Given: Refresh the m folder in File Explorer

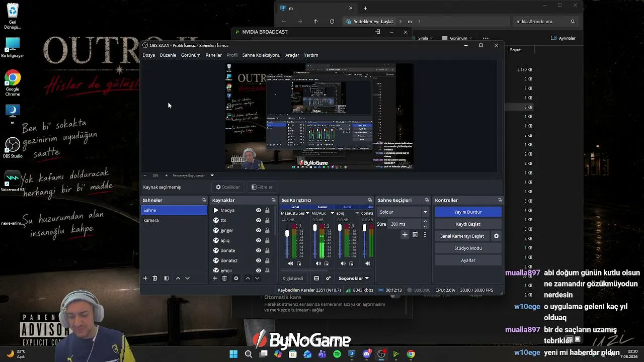Looking at the screenshot, I should 332,22.
